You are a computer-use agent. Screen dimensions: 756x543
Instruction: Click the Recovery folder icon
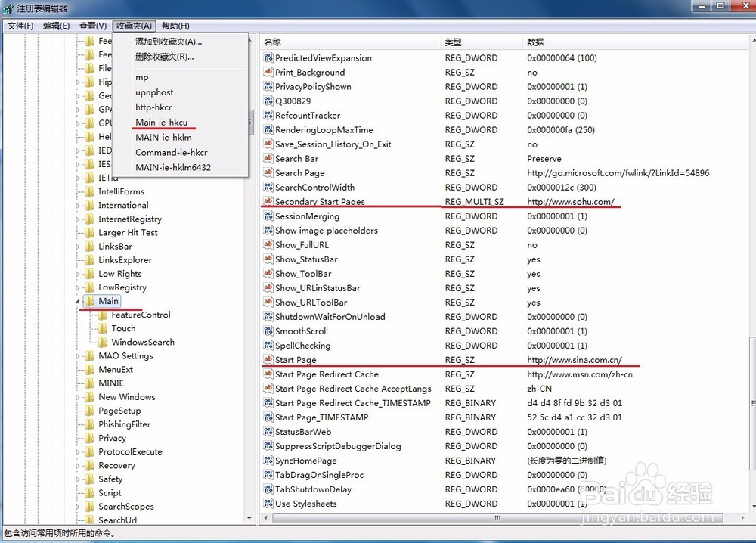[89, 465]
